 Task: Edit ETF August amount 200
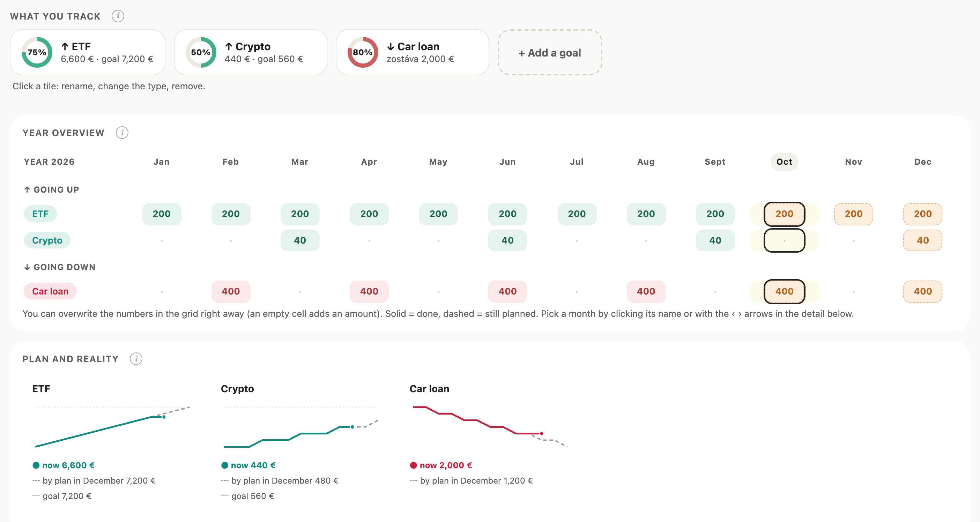(646, 214)
